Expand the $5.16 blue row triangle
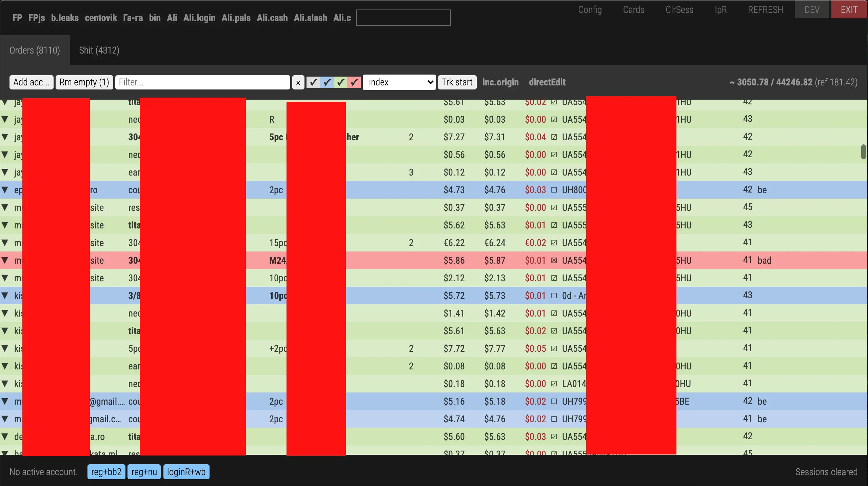The image size is (868, 486). click(x=5, y=401)
